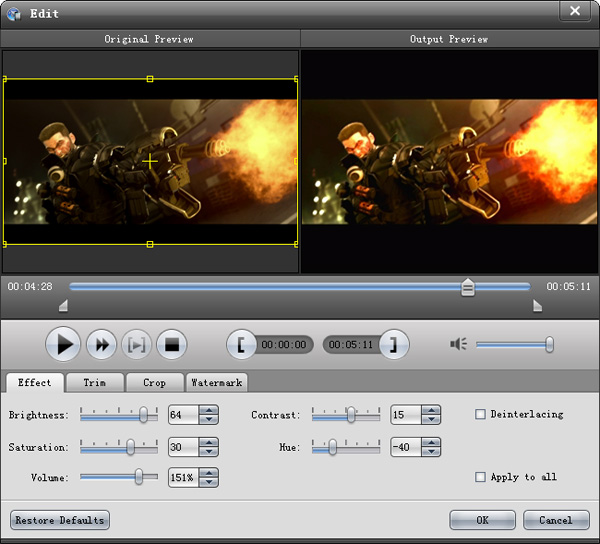Image resolution: width=600 pixels, height=544 pixels.
Task: Click the left trim marker below the timeline
Action: click(64, 306)
